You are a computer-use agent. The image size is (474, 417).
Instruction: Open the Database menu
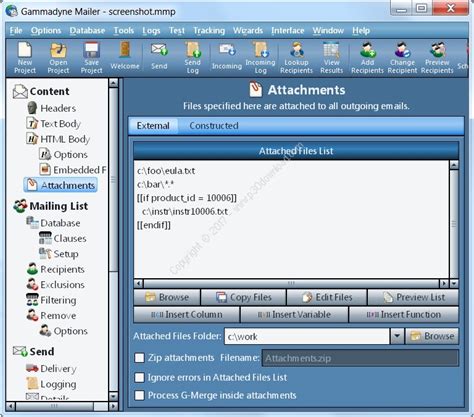tap(87, 31)
